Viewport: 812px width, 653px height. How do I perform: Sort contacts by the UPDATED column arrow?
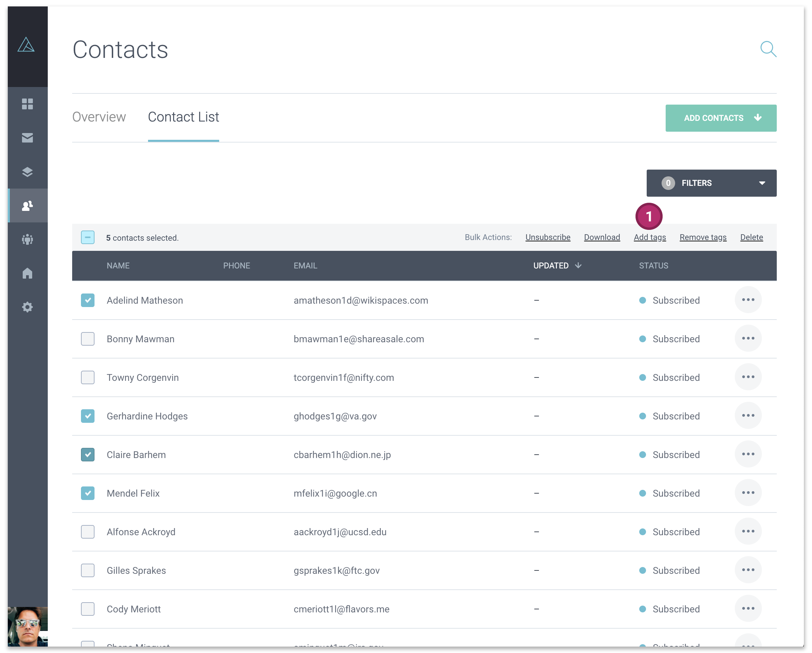click(x=579, y=266)
